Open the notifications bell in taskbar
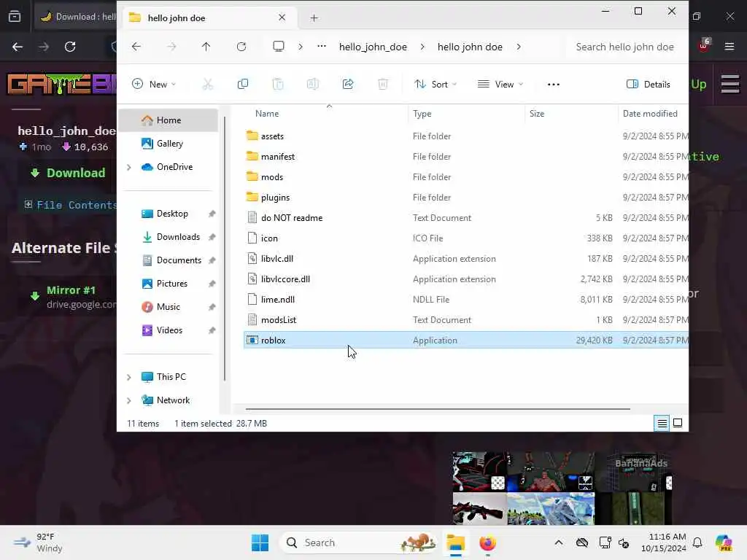 pyautogui.click(x=697, y=542)
